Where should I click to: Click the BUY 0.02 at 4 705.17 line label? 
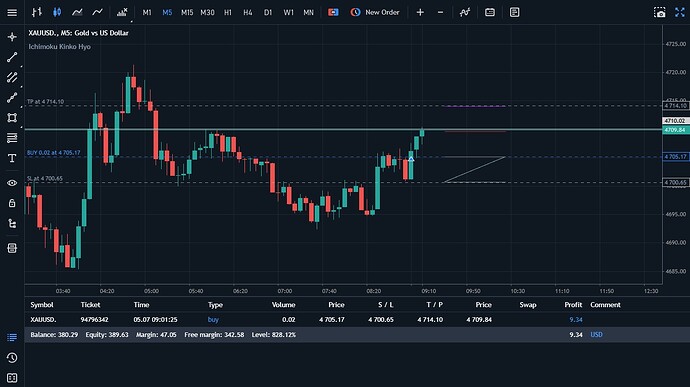pyautogui.click(x=54, y=153)
